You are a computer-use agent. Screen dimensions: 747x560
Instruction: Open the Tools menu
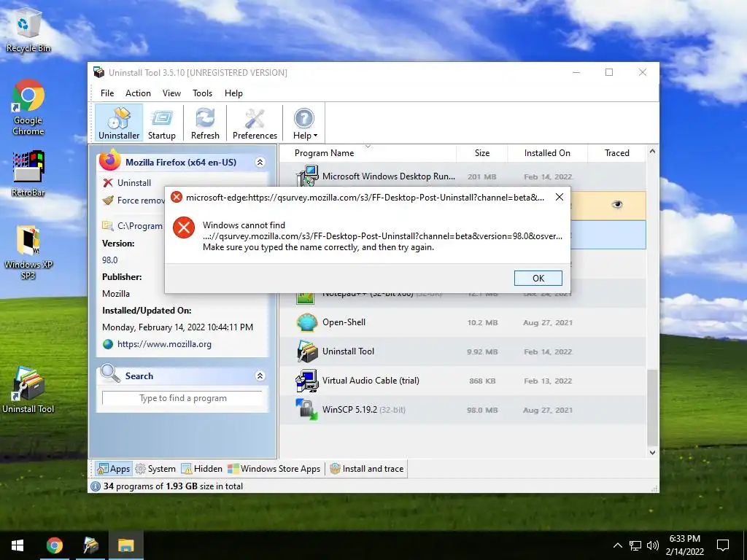tap(203, 93)
